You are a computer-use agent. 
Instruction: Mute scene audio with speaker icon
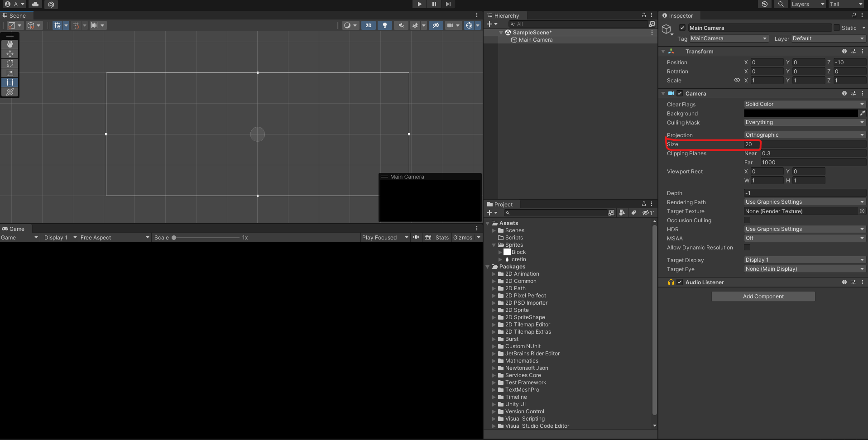401,25
